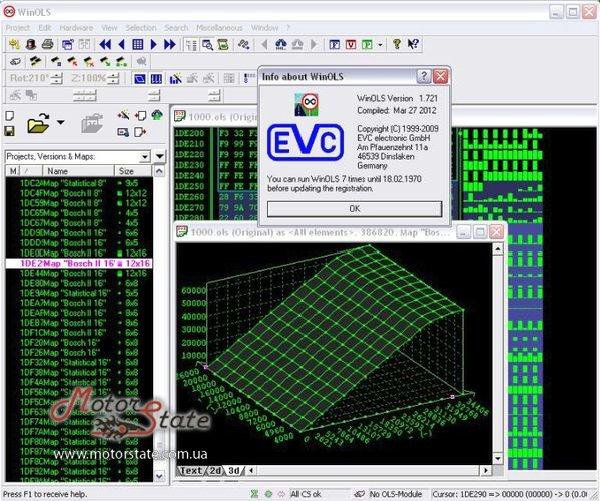
Task: Click the save floppy disk icon
Action: (x=10, y=131)
